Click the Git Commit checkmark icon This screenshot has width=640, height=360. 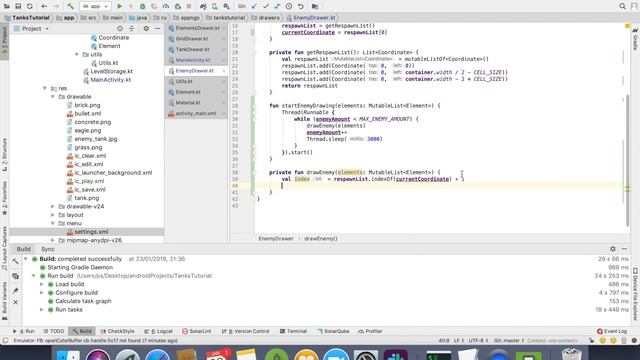coord(266,6)
